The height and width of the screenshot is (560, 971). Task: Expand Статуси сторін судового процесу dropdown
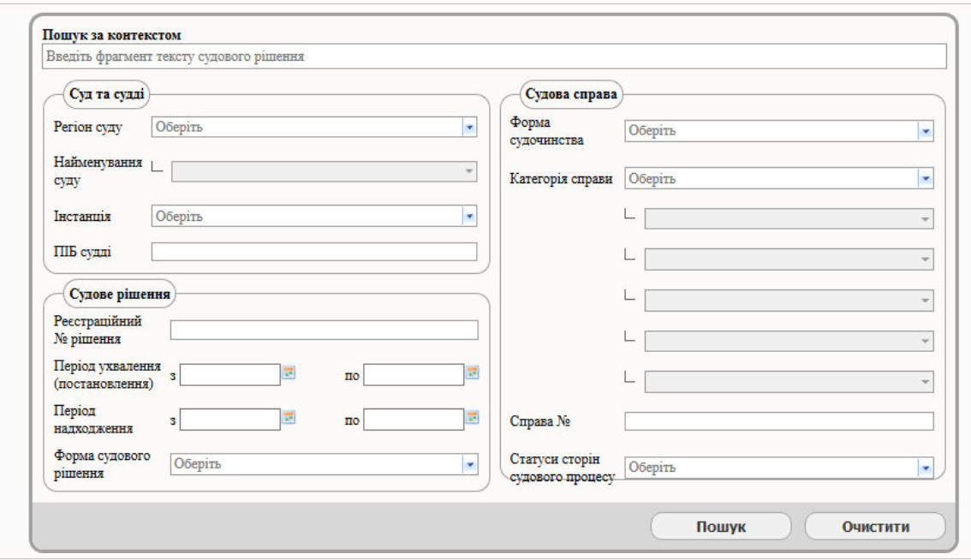pos(926,468)
